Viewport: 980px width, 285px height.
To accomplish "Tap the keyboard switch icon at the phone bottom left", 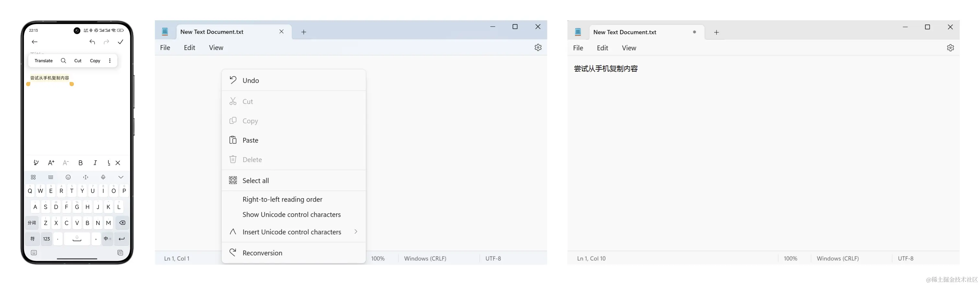I will click(34, 253).
